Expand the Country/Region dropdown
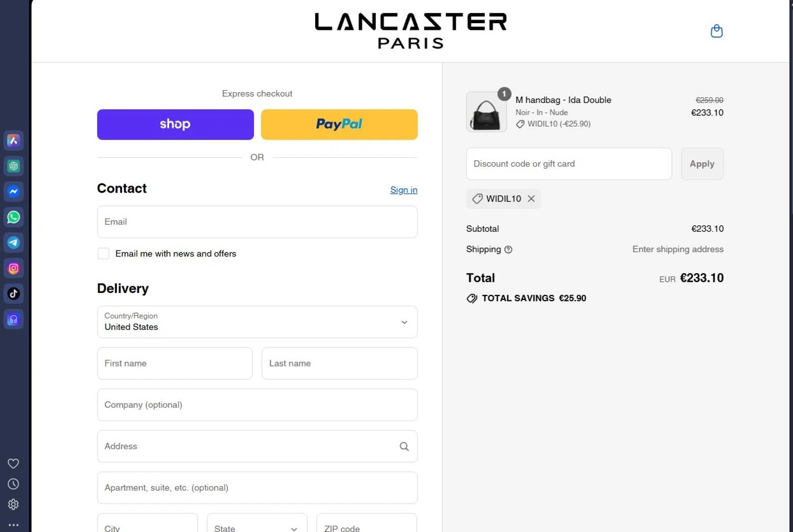This screenshot has width=793, height=532. pyautogui.click(x=257, y=322)
